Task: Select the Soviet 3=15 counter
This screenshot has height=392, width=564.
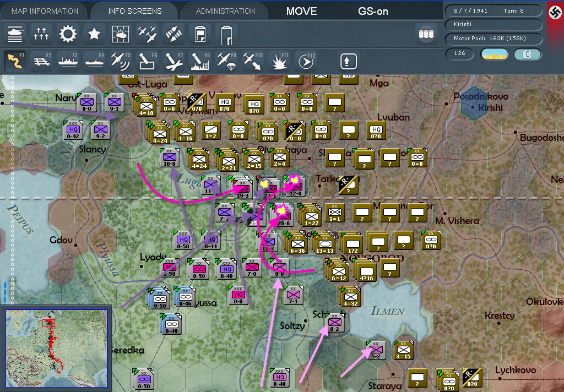Action: (403, 350)
